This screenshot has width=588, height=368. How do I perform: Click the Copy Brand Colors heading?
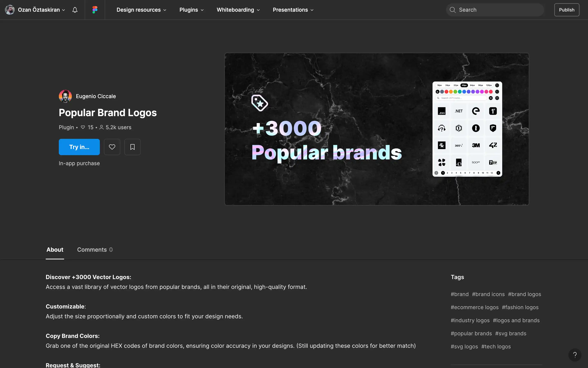[x=73, y=336]
